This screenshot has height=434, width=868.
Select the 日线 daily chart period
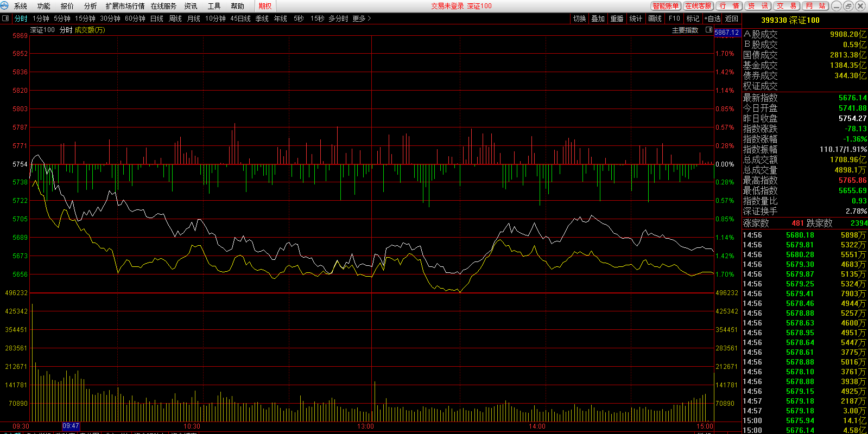(157, 18)
